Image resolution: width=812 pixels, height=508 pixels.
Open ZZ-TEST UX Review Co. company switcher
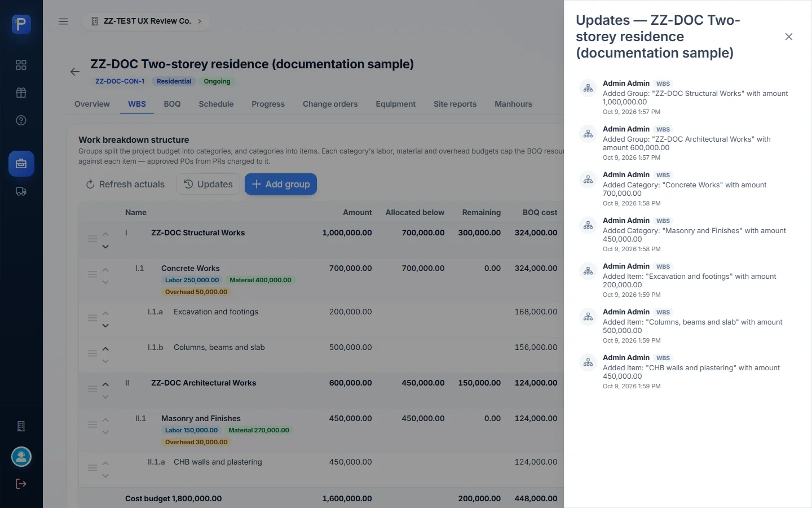tap(147, 21)
